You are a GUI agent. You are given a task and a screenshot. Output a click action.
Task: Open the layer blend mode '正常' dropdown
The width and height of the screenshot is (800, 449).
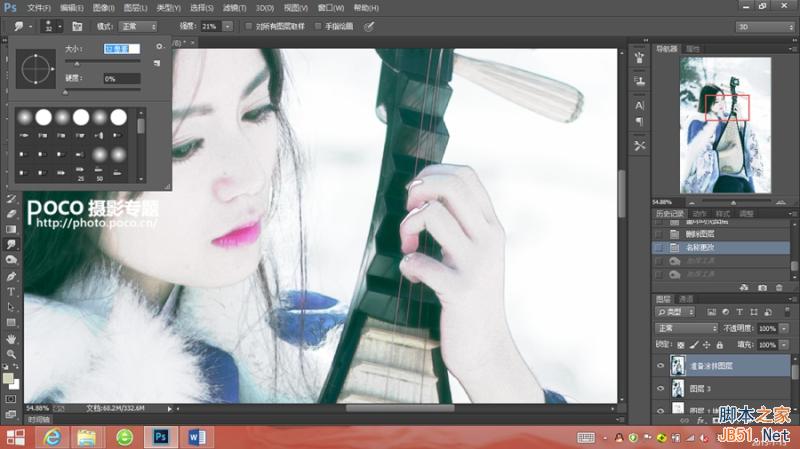686,328
